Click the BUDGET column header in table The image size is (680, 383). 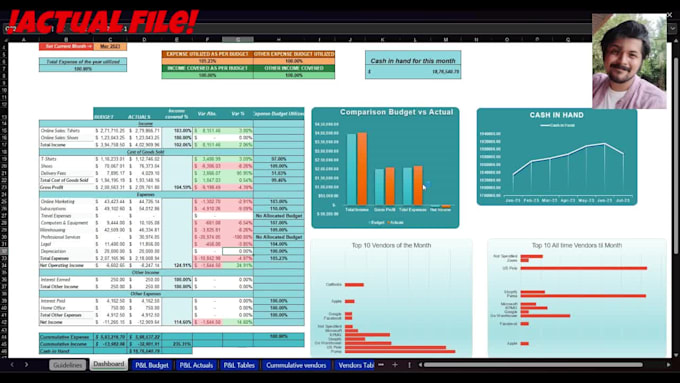tap(104, 117)
